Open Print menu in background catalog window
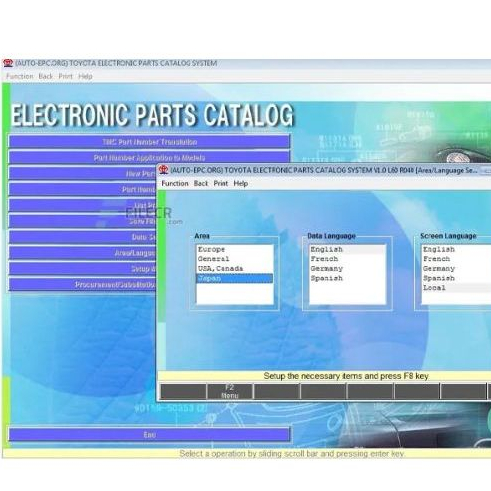The width and height of the screenshot is (491, 491). point(65,76)
